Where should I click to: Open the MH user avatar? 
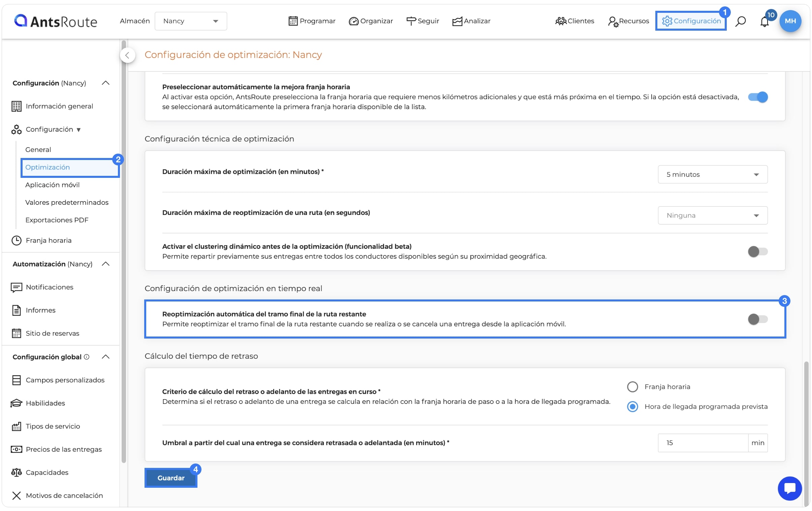[x=790, y=21]
